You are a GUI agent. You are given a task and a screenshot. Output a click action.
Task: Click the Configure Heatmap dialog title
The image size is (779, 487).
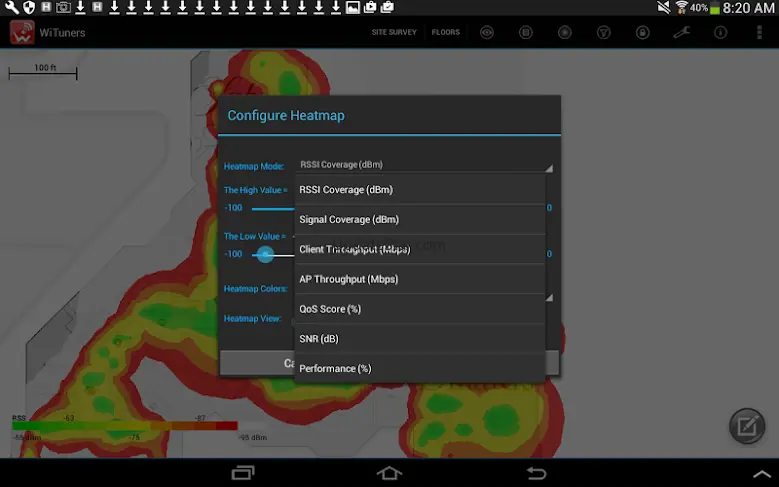pos(286,115)
